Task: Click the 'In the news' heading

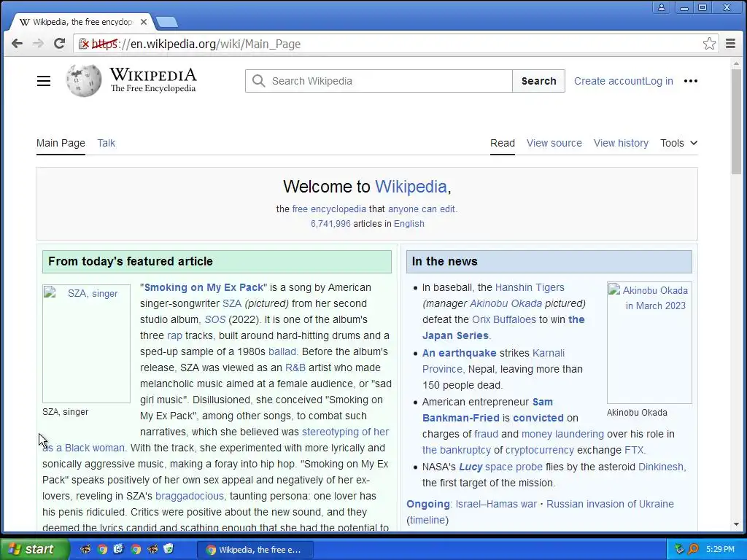Action: point(444,262)
